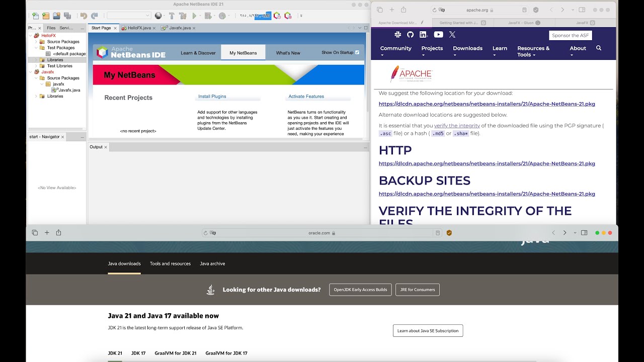Open the YouTube icon on the Apache page
Image resolution: width=644 pixels, height=362 pixels.
(x=438, y=35)
